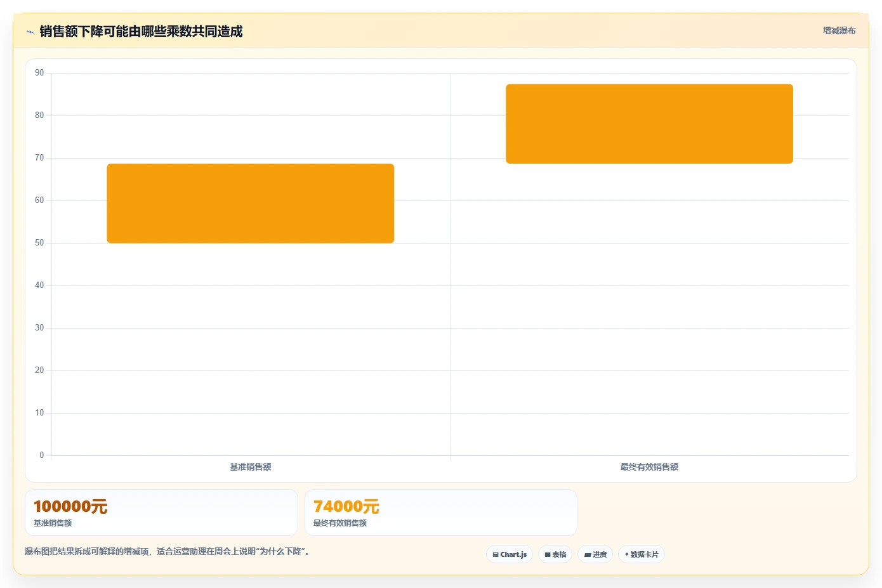Click the y-axis value 50
Viewport: 882px width, 588px height.
(x=39, y=243)
